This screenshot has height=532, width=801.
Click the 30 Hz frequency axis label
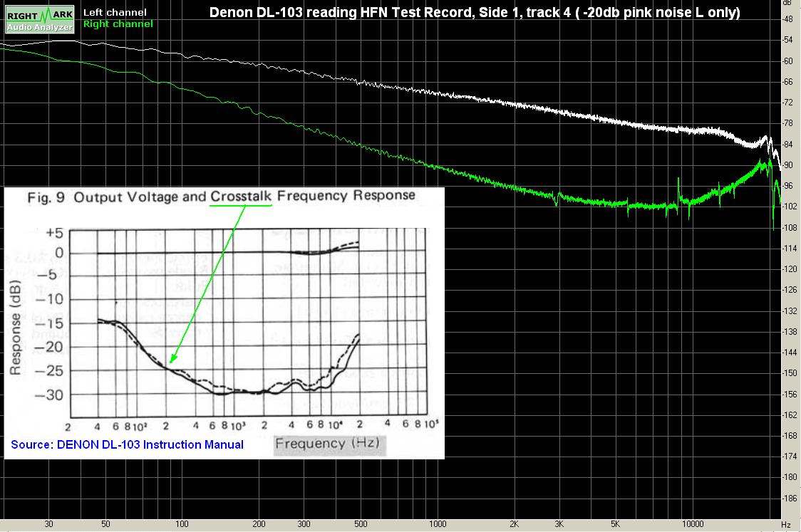tap(48, 524)
